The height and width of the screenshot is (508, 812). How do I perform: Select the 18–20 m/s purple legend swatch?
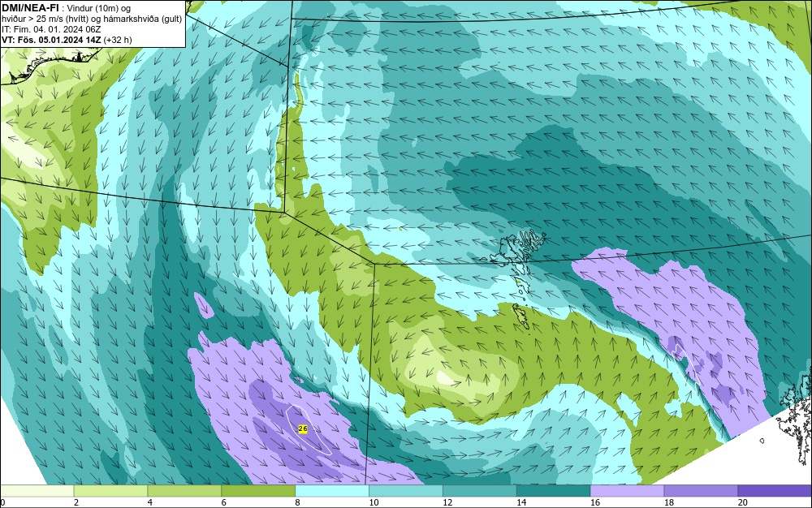click(x=702, y=491)
